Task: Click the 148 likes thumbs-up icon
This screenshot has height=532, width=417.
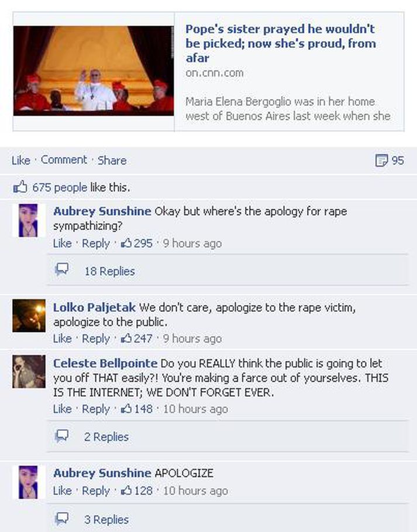Action: [126, 409]
